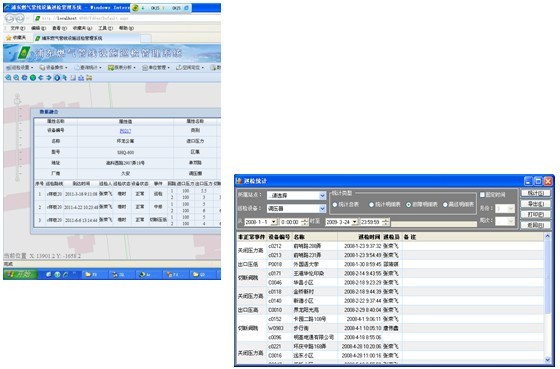Click the map zoom slider handle
The image size is (560, 369).
click(17, 101)
